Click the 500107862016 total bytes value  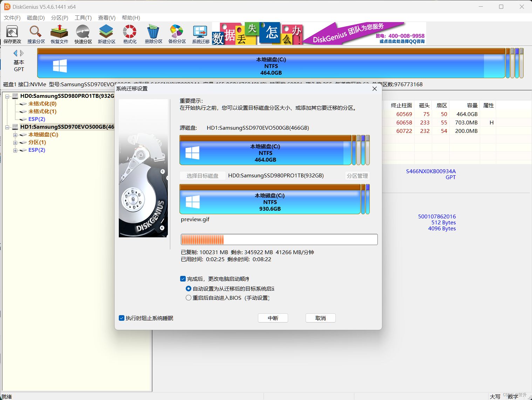(x=437, y=217)
